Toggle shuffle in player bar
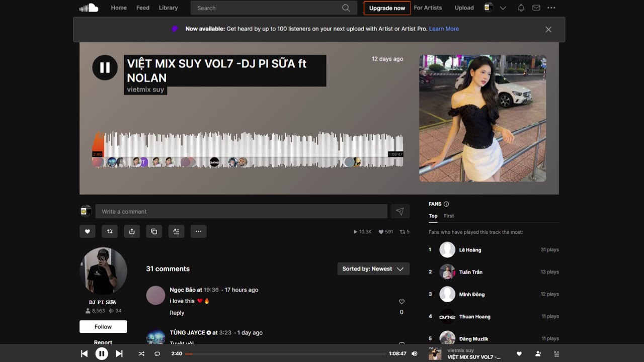This screenshot has height=362, width=644. [x=141, y=353]
